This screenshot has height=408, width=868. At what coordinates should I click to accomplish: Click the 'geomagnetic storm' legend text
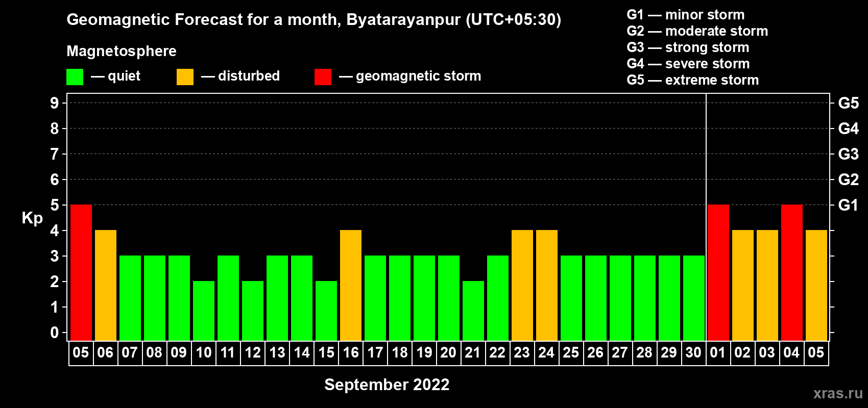coord(419,76)
